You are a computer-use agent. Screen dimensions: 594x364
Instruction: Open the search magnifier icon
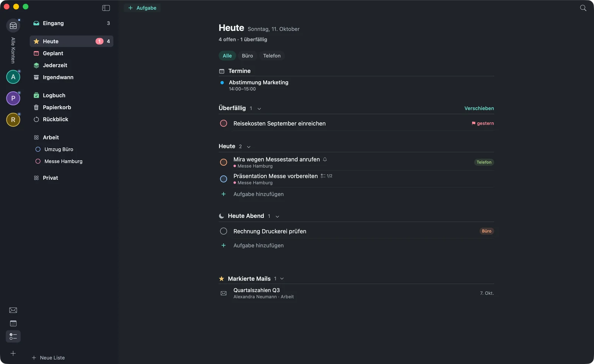[583, 8]
